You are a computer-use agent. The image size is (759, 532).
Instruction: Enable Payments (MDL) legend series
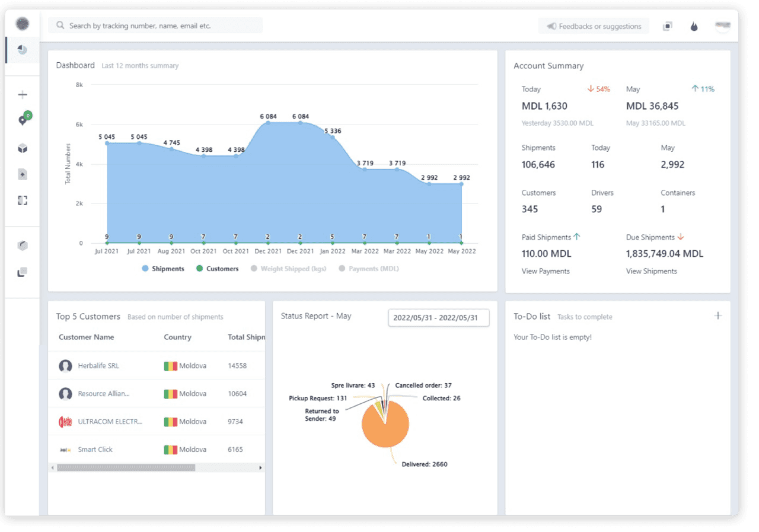click(x=368, y=269)
